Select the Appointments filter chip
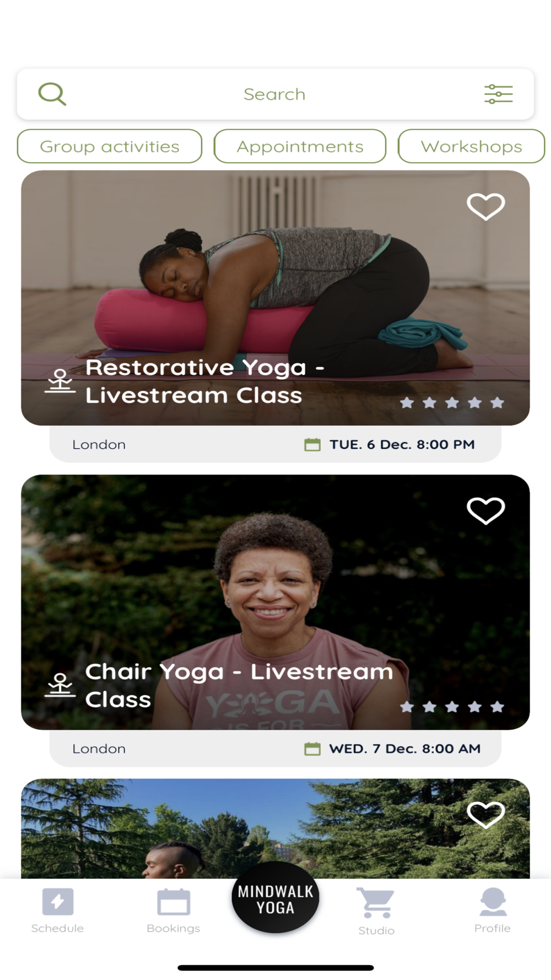Screen dimensions: 551x980 pos(300,146)
